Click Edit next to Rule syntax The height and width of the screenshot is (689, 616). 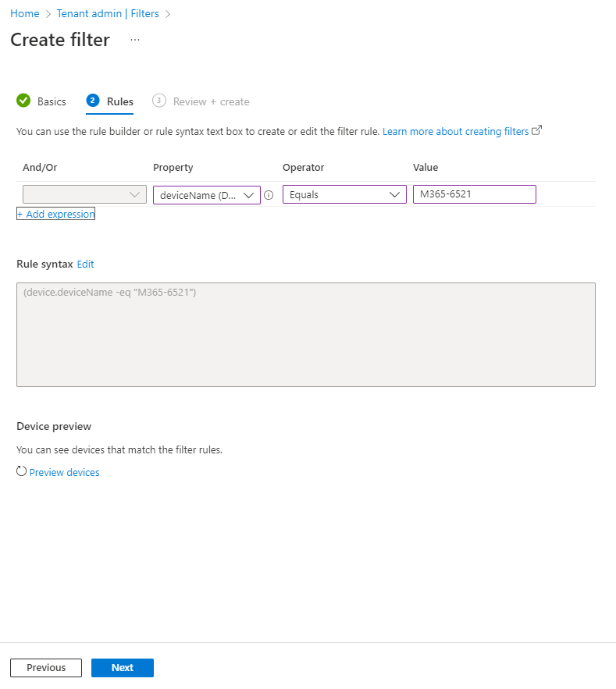(x=85, y=265)
